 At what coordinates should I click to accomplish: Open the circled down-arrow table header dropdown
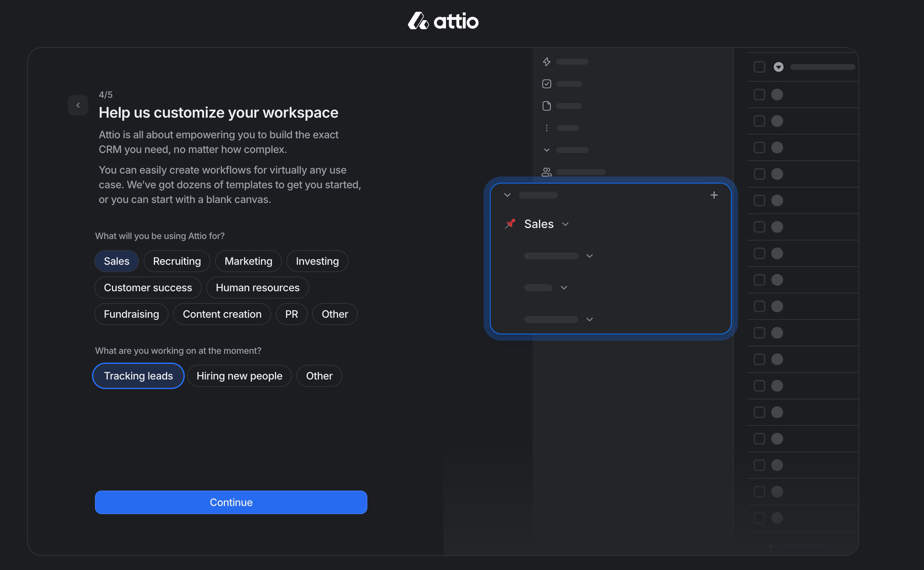coord(778,67)
